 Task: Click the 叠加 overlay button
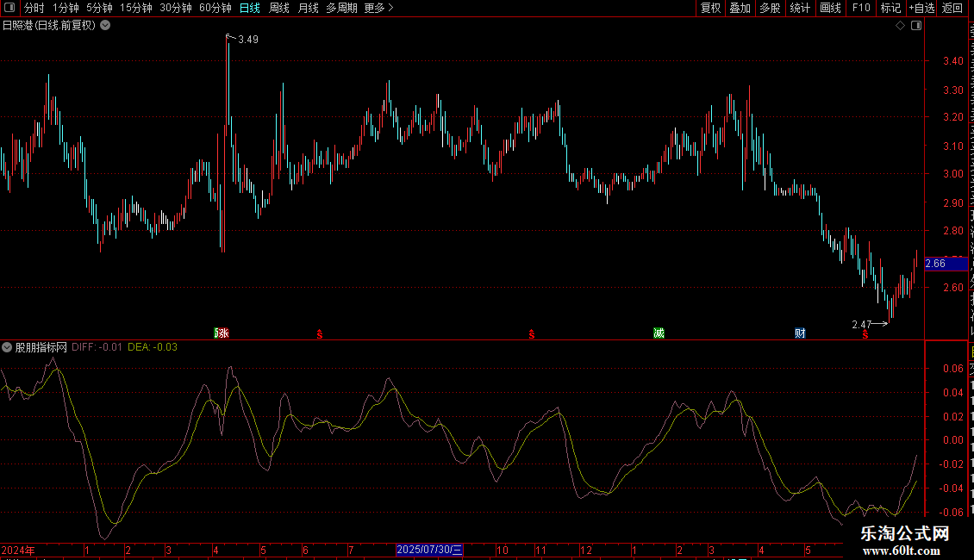pos(740,8)
